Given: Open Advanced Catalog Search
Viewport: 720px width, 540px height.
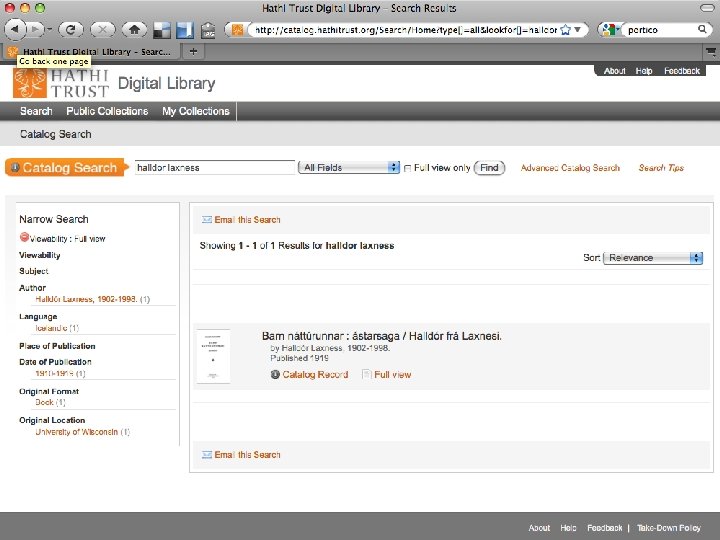Looking at the screenshot, I should [570, 168].
